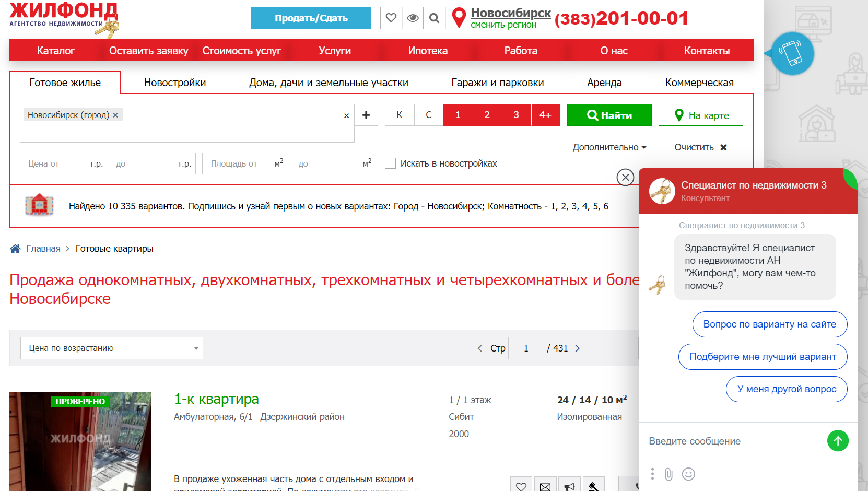Open the Главная breadcrumb link
The width and height of the screenshot is (868, 491).
coord(43,249)
